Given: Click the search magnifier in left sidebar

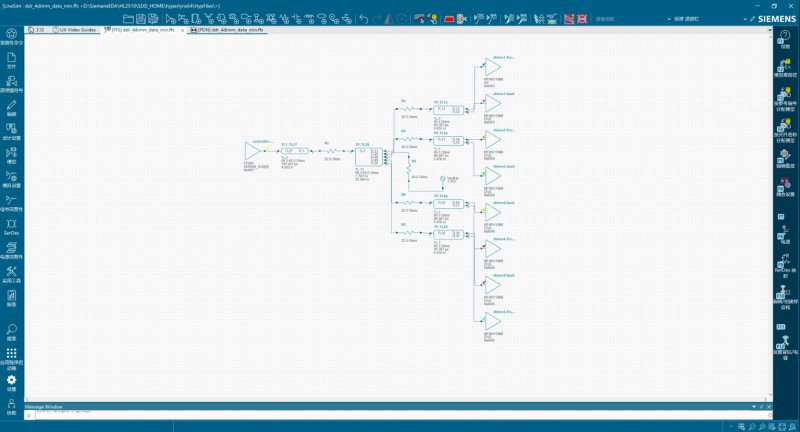Looking at the screenshot, I should 11,332.
